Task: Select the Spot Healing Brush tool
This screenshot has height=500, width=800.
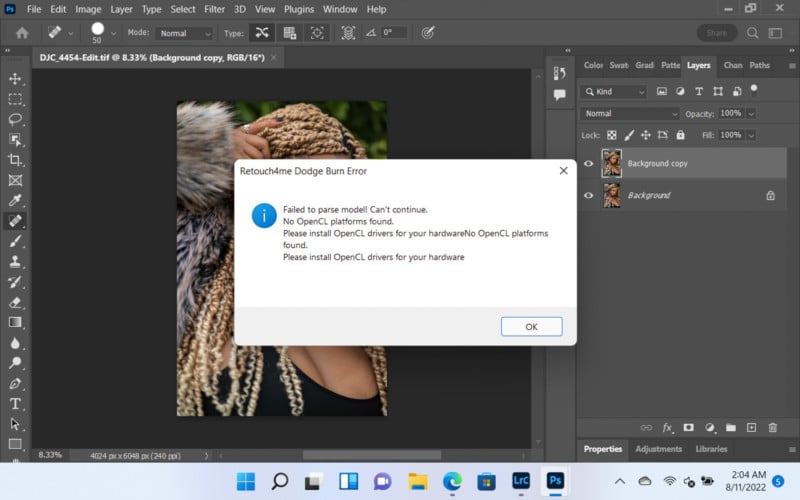Action: (x=15, y=221)
